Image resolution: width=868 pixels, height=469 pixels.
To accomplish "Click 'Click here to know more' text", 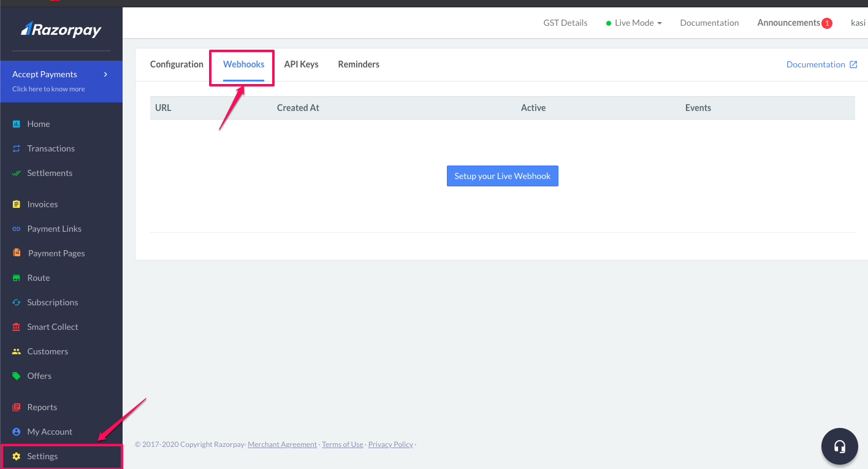I will tap(48, 89).
